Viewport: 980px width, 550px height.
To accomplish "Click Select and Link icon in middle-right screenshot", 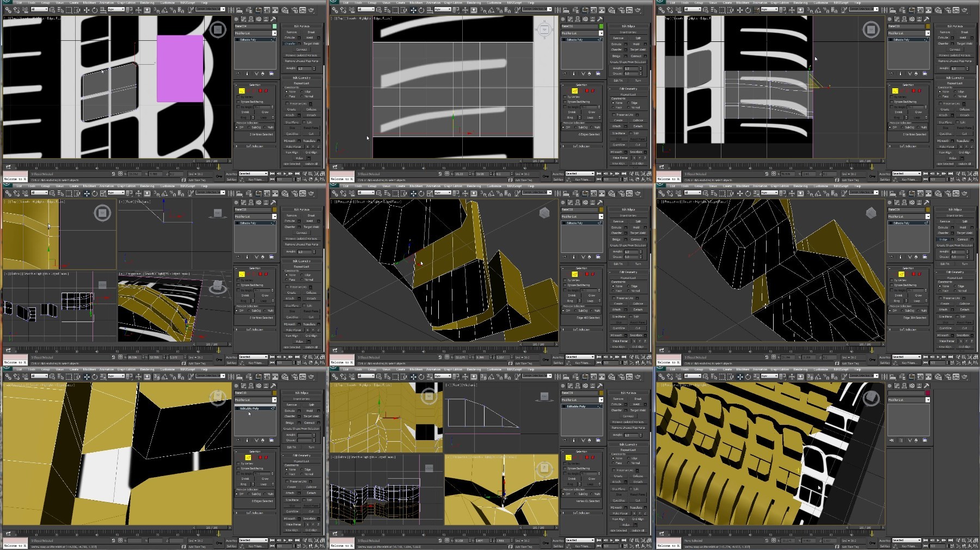I will [x=661, y=193].
